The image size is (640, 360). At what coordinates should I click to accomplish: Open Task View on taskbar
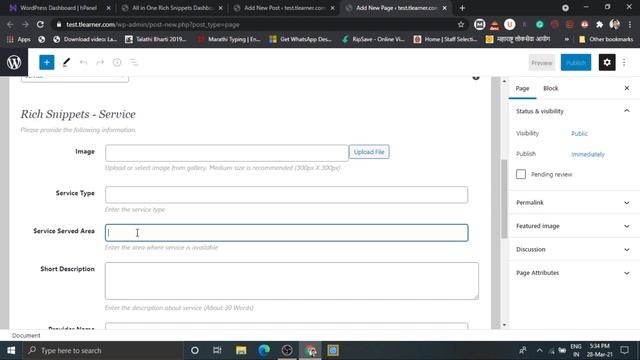tap(217, 350)
